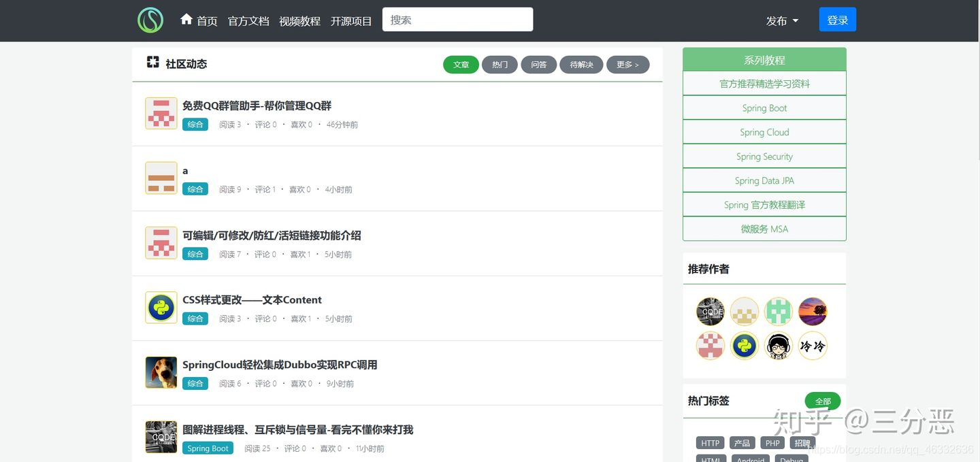
Task: Open CODE avatar beside 图解进程线程 post
Action: [x=161, y=437]
